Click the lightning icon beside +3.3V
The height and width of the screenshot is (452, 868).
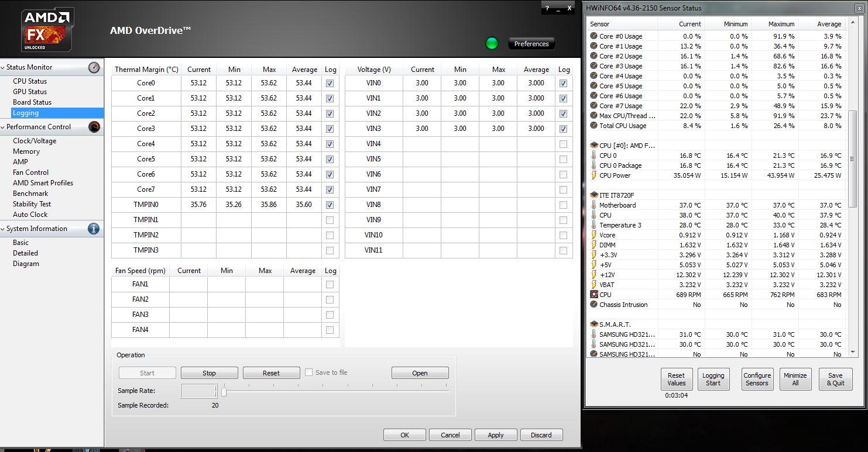click(x=593, y=255)
